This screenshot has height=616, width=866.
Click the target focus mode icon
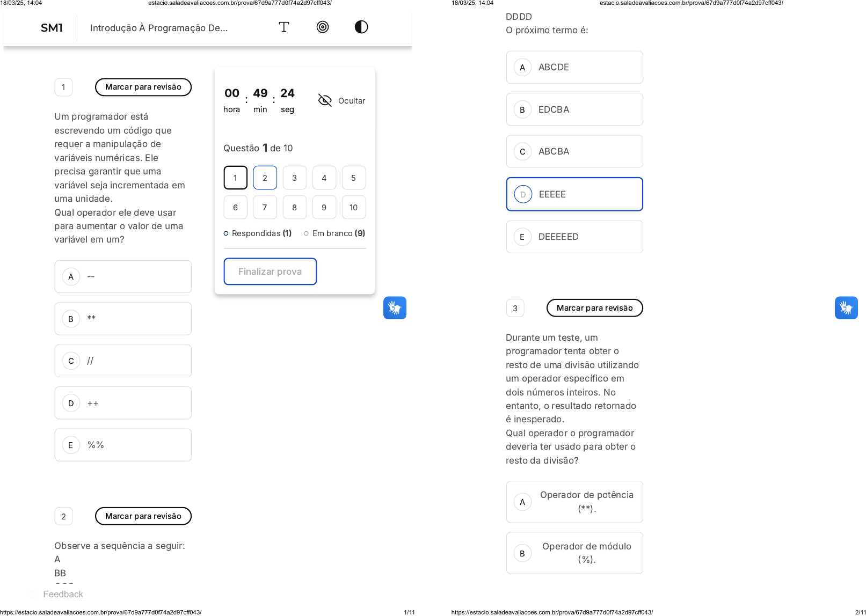pyautogui.click(x=323, y=27)
